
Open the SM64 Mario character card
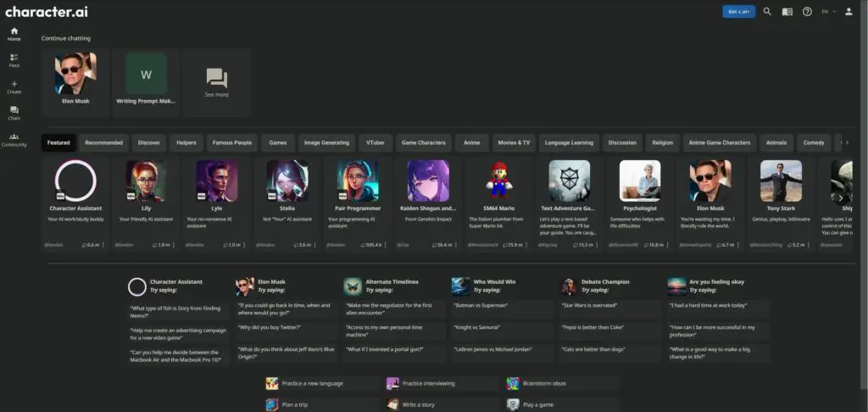500,203
